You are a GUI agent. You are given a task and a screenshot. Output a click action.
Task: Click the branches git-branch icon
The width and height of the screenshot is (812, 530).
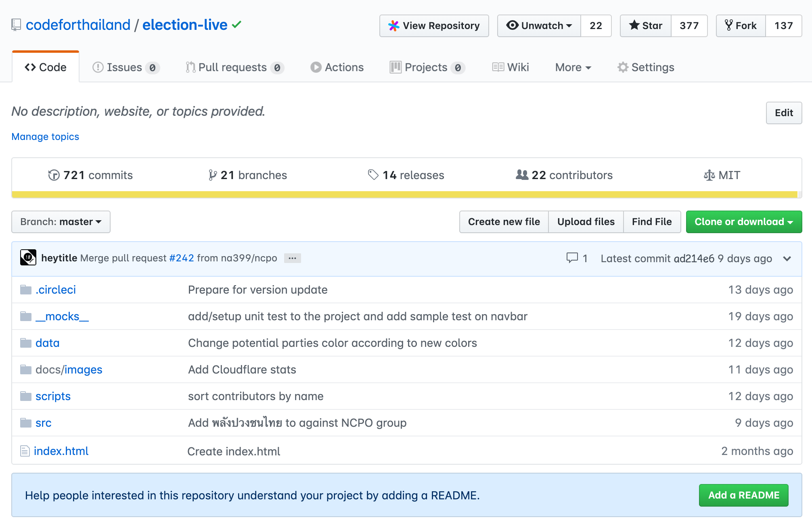click(x=213, y=175)
